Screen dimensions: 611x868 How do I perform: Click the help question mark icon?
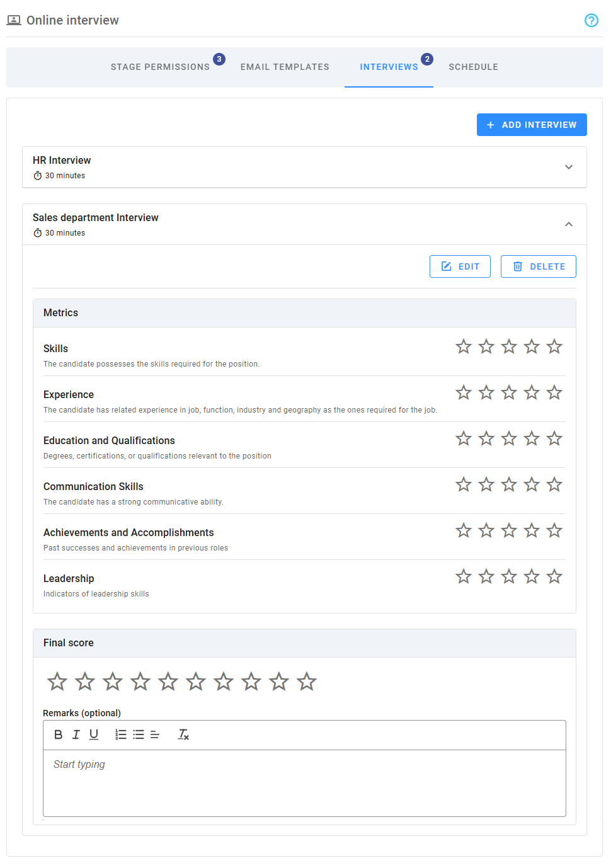(x=591, y=20)
